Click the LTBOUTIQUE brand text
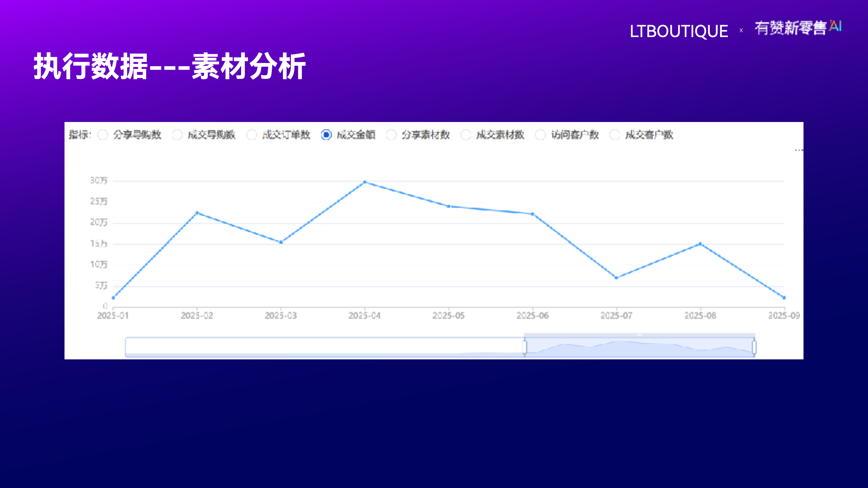868x488 pixels. tap(679, 31)
